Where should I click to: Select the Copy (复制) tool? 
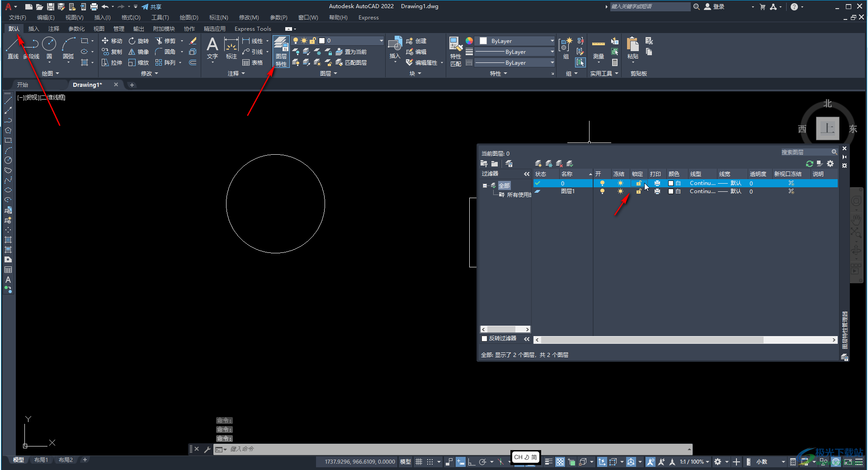coord(112,52)
